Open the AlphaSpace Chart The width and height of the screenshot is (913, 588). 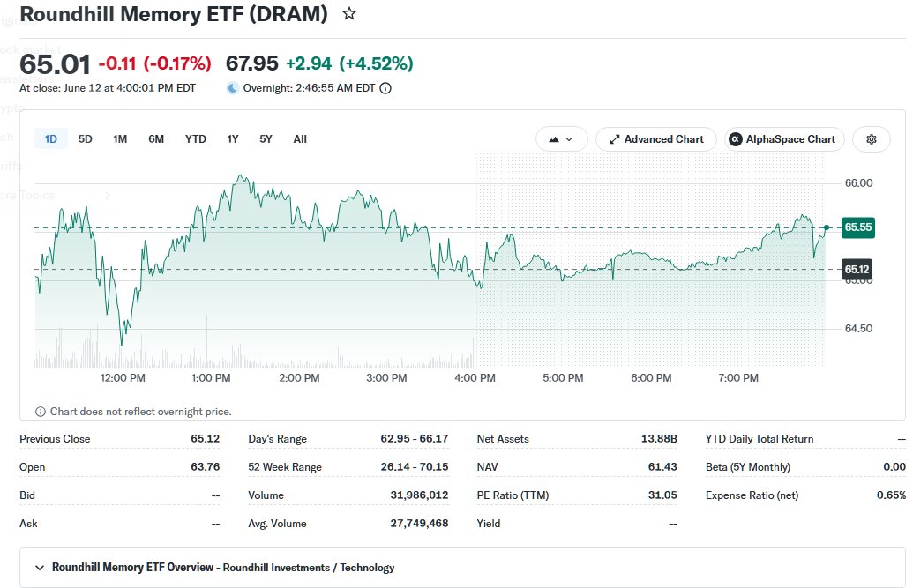click(784, 139)
